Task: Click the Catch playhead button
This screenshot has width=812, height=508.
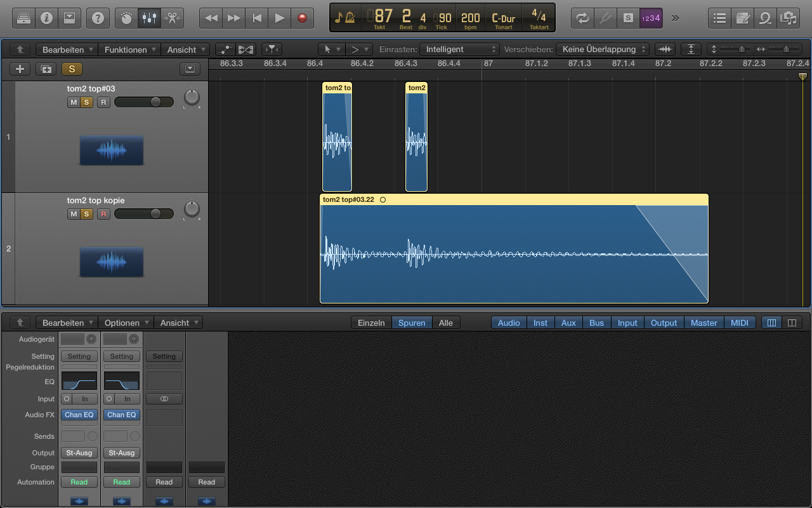Action: click(x=272, y=49)
